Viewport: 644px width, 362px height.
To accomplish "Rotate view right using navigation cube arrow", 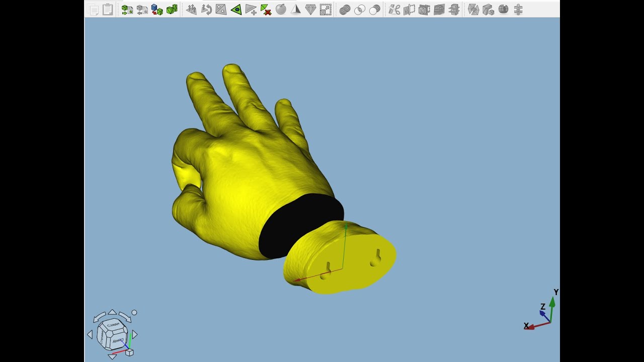I will pyautogui.click(x=134, y=334).
